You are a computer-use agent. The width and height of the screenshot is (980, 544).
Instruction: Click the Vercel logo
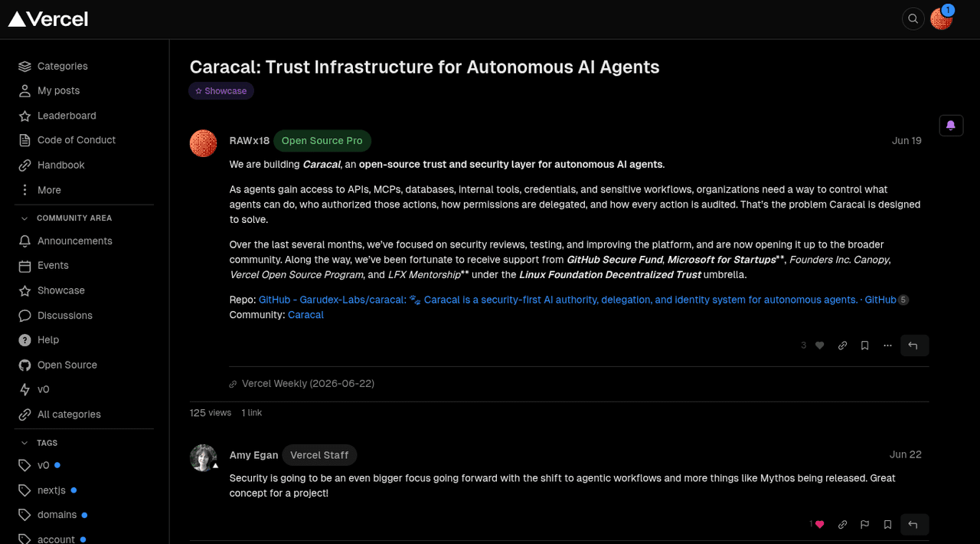pos(47,19)
